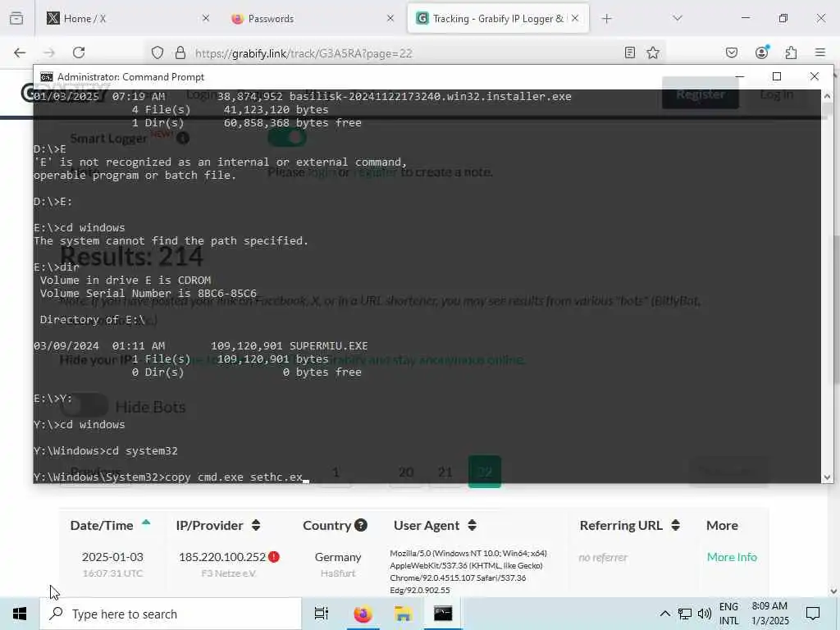Change ENG INTL input language
The width and height of the screenshot is (840, 630).
[728, 614]
